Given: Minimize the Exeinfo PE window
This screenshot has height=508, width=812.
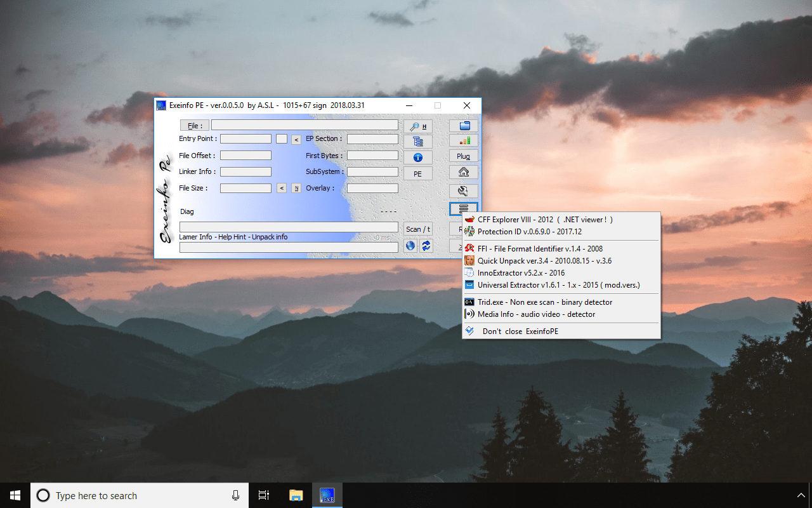Looking at the screenshot, I should coord(409,105).
